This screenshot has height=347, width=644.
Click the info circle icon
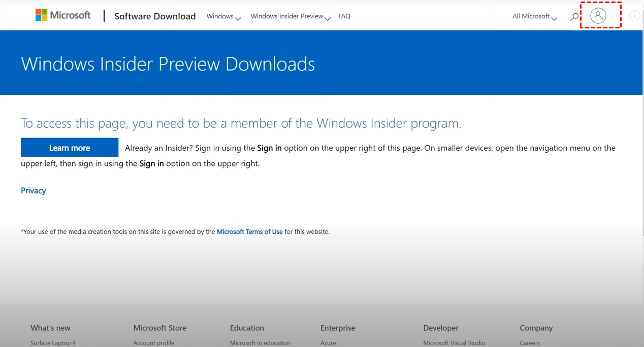click(x=634, y=16)
